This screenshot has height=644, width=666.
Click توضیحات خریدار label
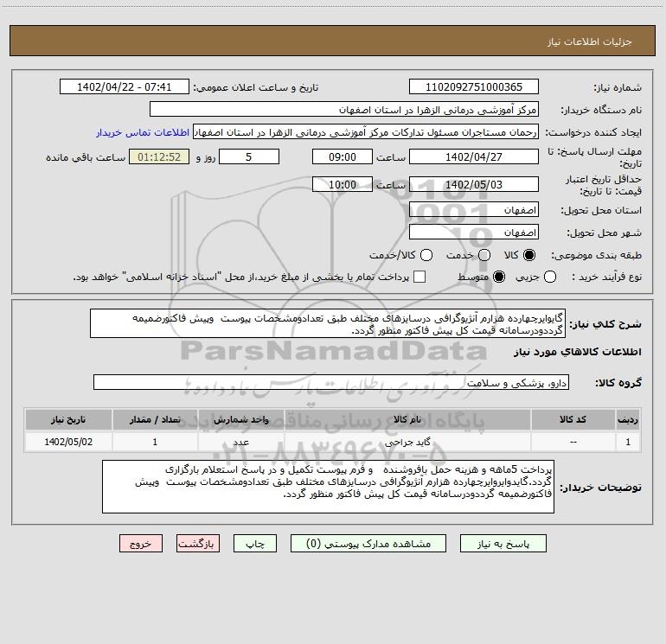600,488
